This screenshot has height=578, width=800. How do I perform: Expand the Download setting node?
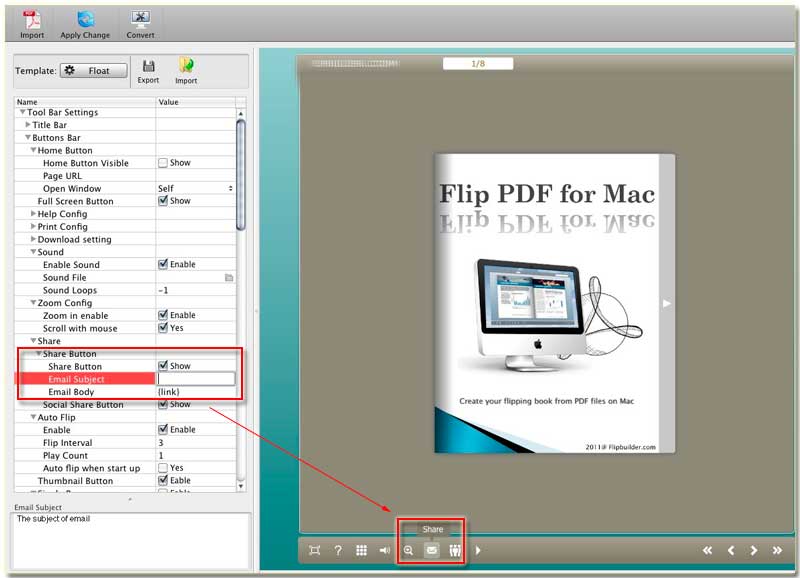tap(33, 239)
